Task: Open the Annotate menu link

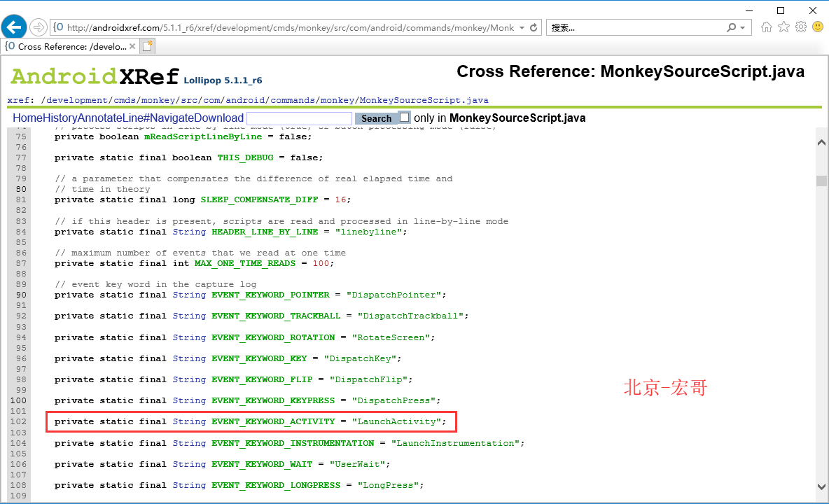Action: (99, 118)
